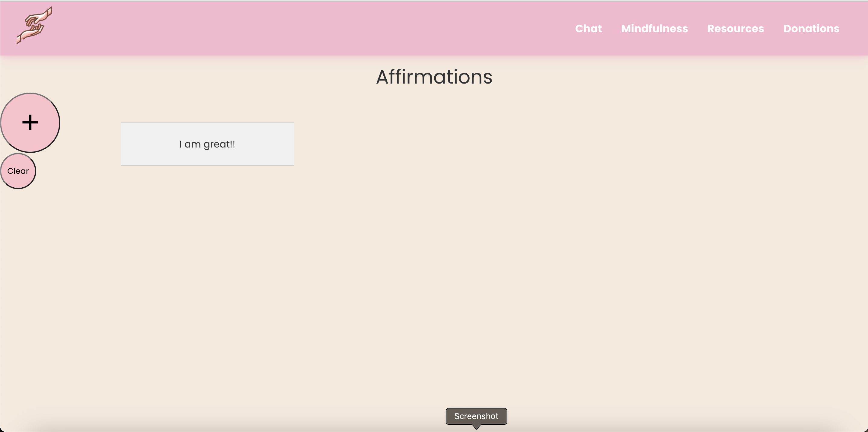Select the "I am great!!" affirmation card
The width and height of the screenshot is (868, 432).
207,144
